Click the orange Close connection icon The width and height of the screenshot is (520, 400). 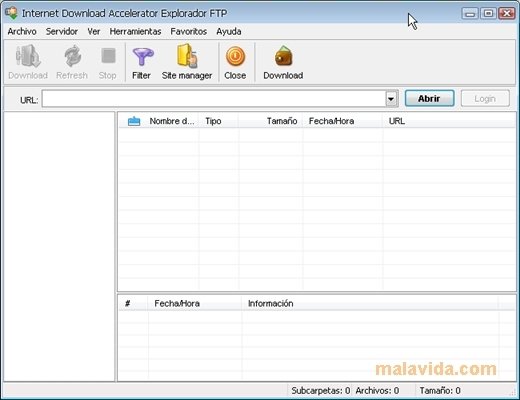click(235, 56)
